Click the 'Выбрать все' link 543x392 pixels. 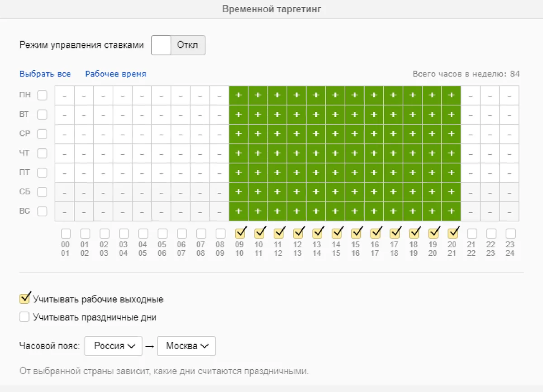click(45, 74)
